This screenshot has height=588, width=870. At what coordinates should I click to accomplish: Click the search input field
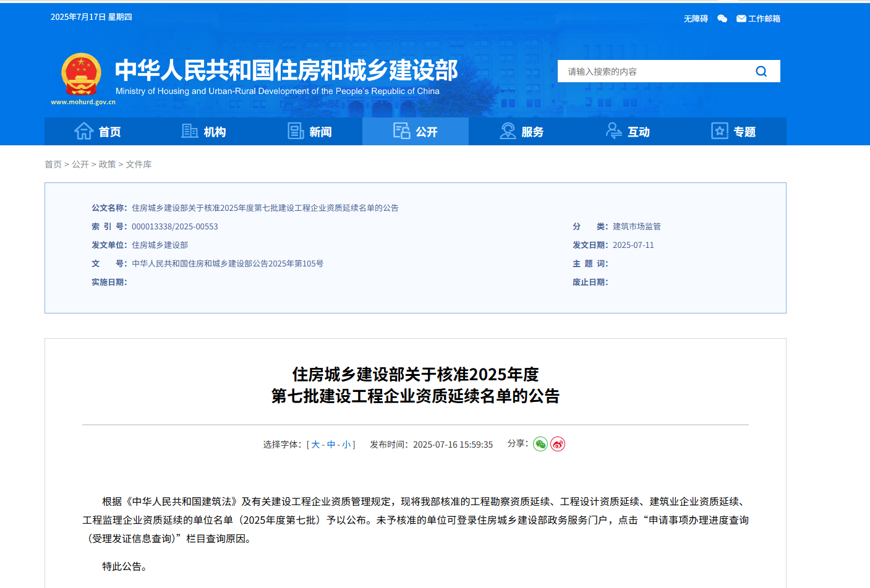pyautogui.click(x=652, y=71)
